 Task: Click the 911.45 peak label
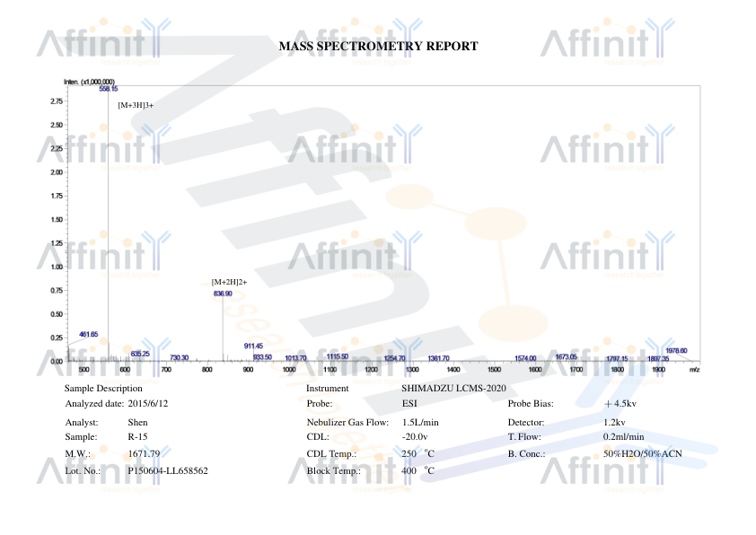point(253,346)
